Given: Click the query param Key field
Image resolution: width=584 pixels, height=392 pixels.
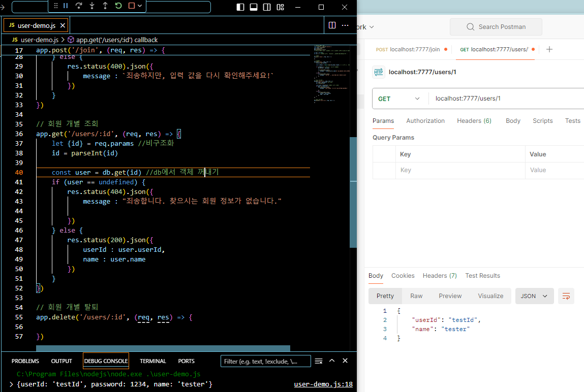Looking at the screenshot, I should (x=460, y=170).
